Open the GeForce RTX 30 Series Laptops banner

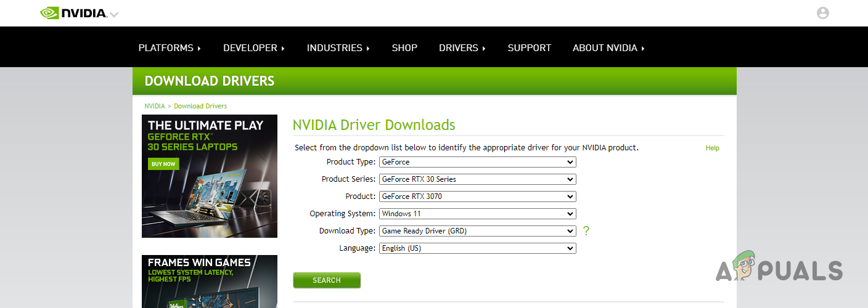pos(210,176)
